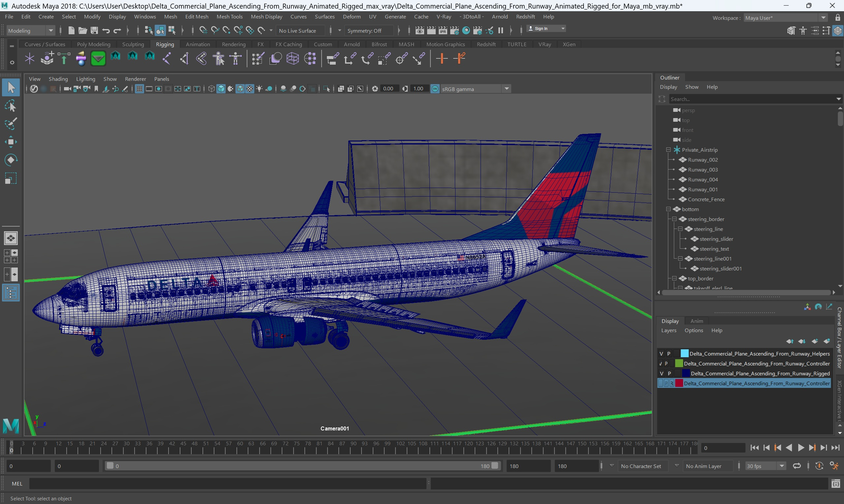Open the Mesh Tools menu
The image size is (844, 504).
(x=230, y=16)
